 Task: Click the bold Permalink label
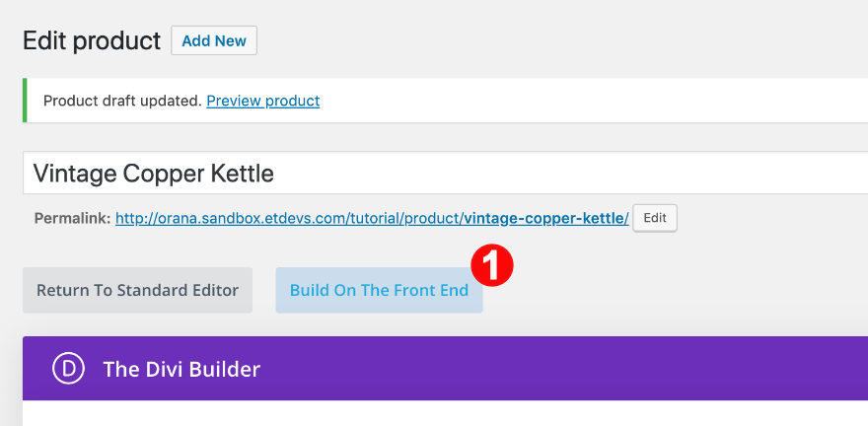coord(72,218)
